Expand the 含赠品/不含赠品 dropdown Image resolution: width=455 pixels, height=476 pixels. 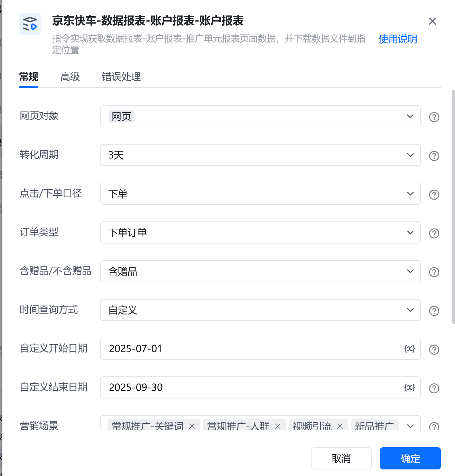410,271
